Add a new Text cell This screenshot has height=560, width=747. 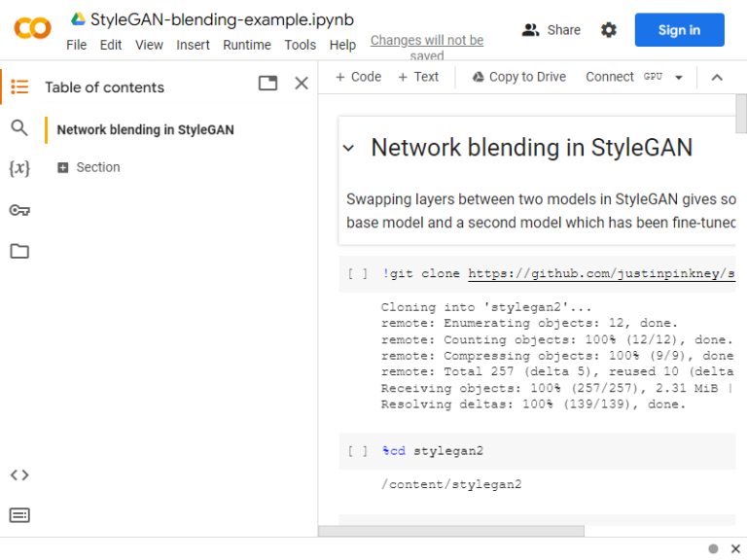418,77
